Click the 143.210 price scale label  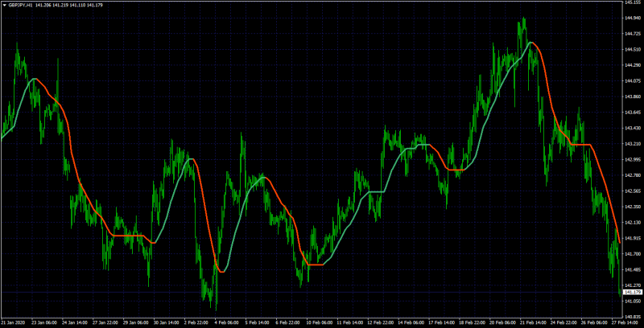click(x=633, y=144)
